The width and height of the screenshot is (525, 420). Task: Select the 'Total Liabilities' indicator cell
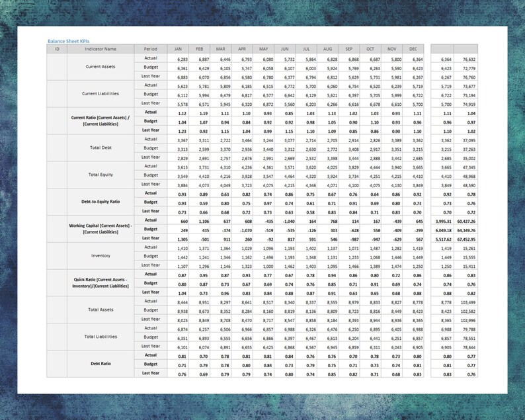[x=101, y=337]
